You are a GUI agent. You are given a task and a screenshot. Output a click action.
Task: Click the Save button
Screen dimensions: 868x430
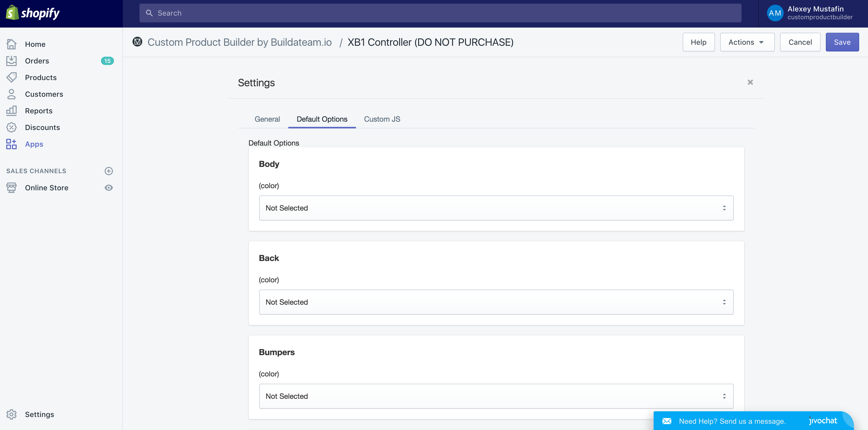pos(842,42)
